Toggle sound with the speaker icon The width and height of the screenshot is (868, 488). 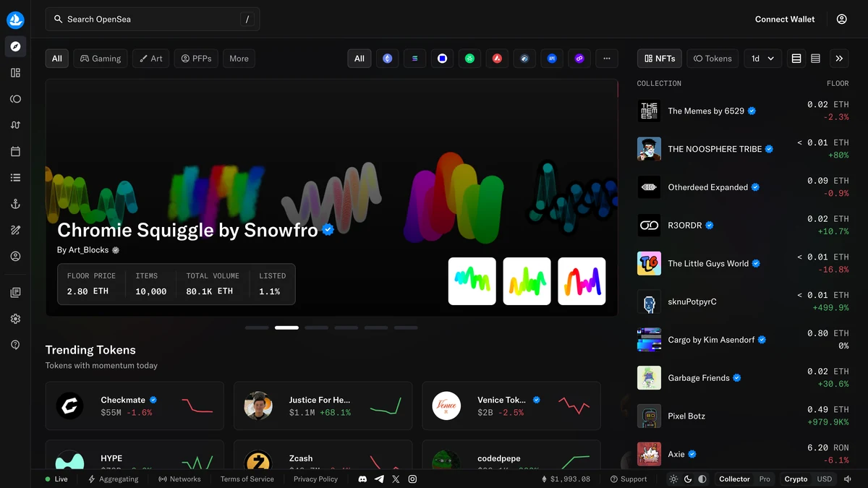pyautogui.click(x=848, y=479)
